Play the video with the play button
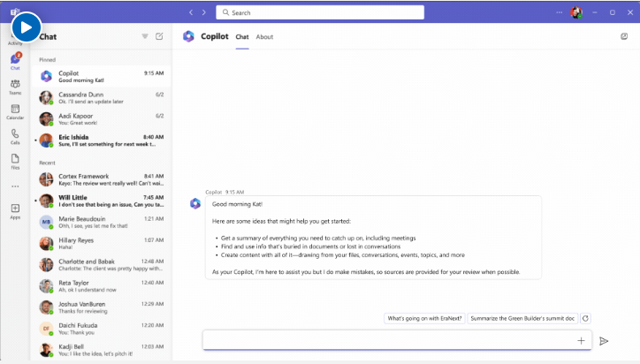Viewport: 640px width, 364px height. point(26,27)
